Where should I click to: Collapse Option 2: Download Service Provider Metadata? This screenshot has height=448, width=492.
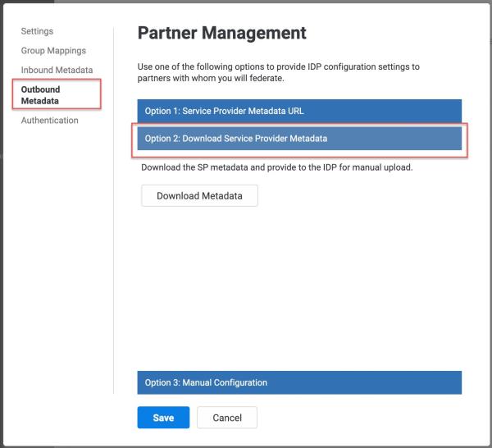pos(299,139)
